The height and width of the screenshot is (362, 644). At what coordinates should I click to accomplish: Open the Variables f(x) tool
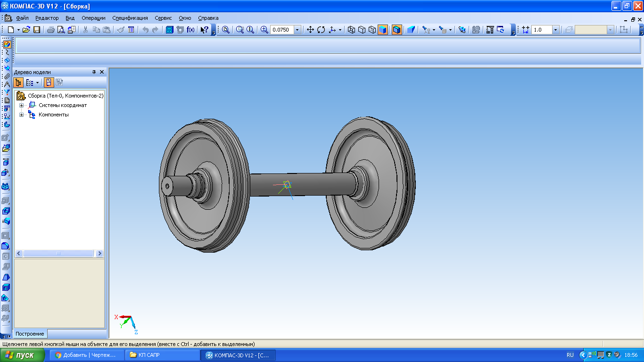[190, 30]
